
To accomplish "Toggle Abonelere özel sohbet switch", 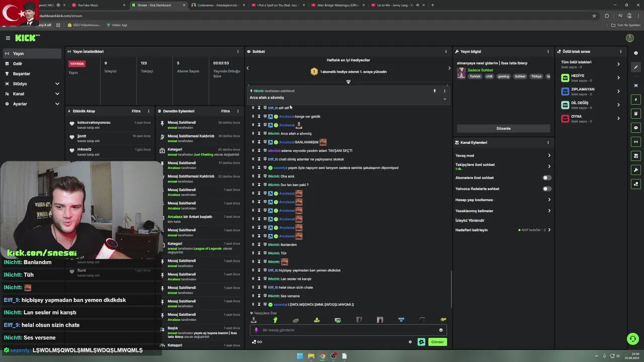I will pyautogui.click(x=547, y=177).
